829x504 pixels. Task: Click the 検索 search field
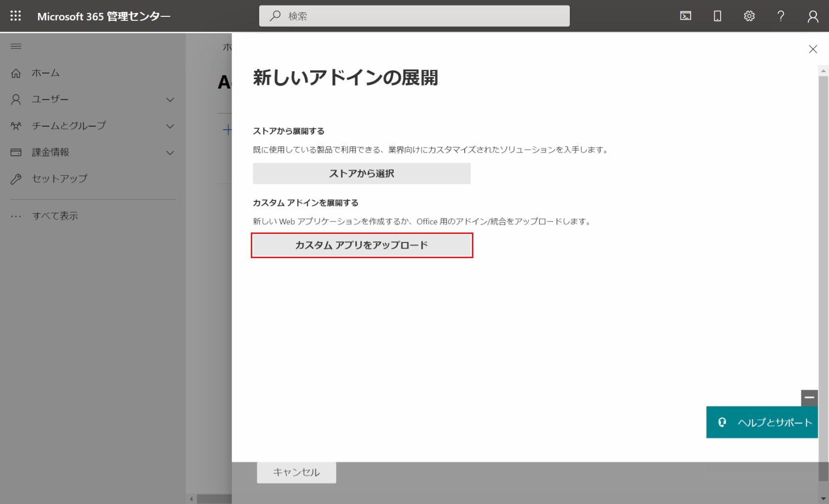tap(414, 16)
